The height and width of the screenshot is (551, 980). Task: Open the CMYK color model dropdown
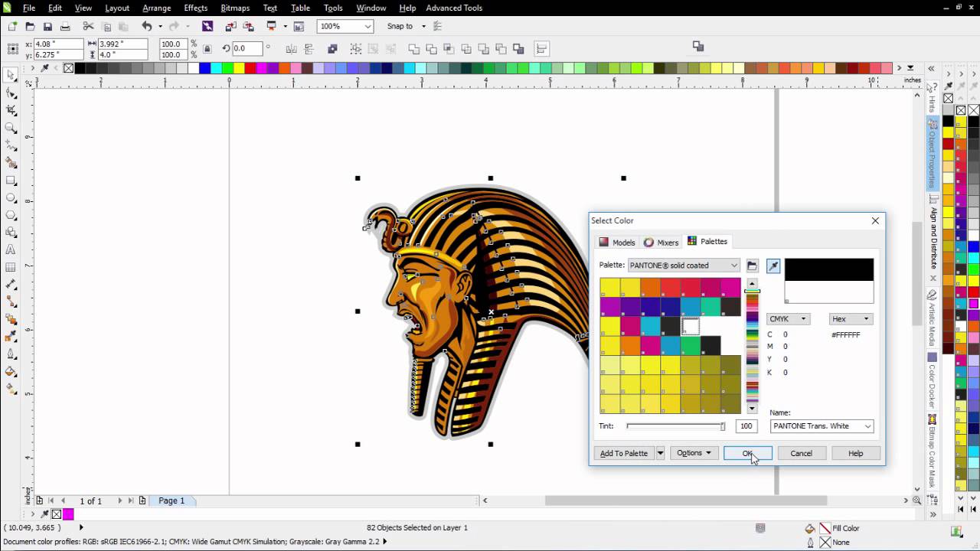pyautogui.click(x=788, y=319)
